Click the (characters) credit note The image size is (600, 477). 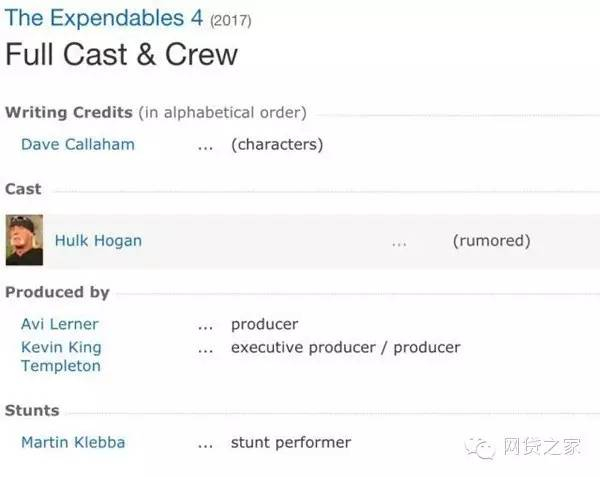coord(277,144)
